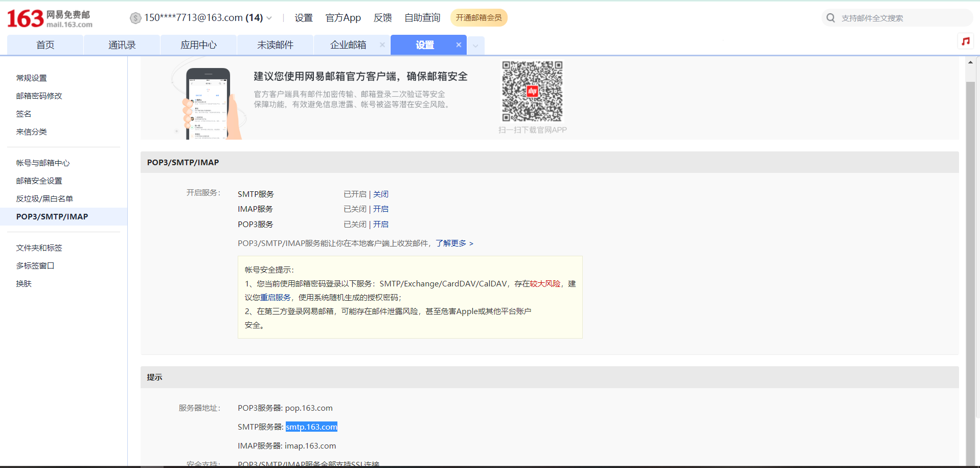Viewport: 980px width, 468px height.
Task: Click the 开通邮箱会员 button
Action: [x=479, y=18]
